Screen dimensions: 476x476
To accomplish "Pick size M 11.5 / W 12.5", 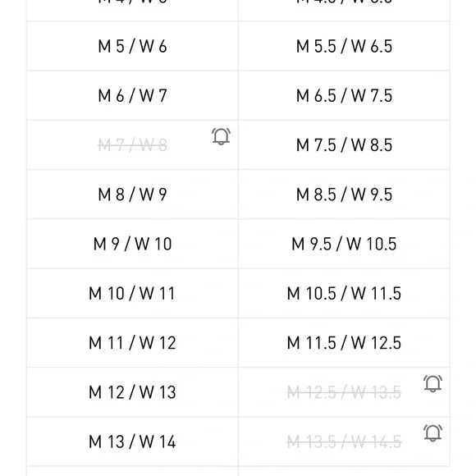I will point(344,343).
